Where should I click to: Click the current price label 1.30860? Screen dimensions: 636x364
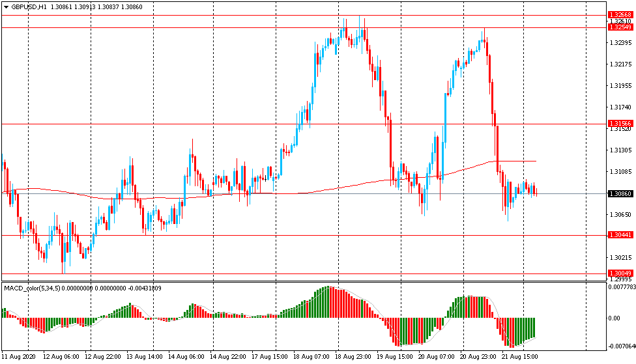[x=620, y=194]
